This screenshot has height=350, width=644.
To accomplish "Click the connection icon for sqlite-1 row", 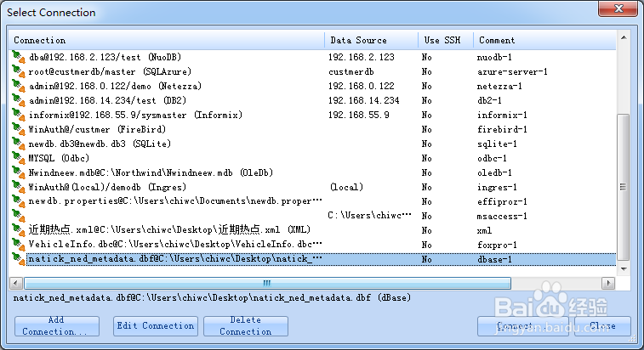I will pos(19,144).
